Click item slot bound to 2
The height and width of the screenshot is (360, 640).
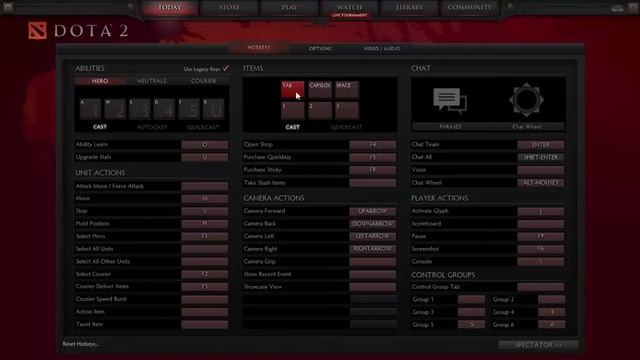coord(320,111)
